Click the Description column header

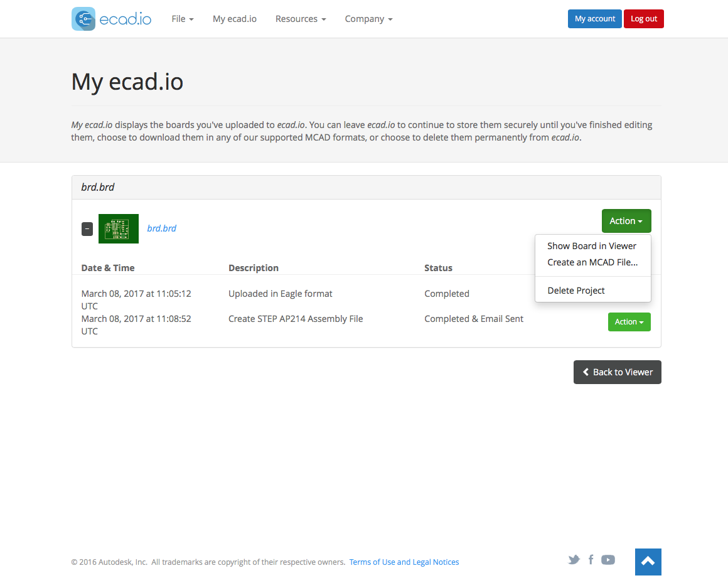pyautogui.click(x=254, y=268)
